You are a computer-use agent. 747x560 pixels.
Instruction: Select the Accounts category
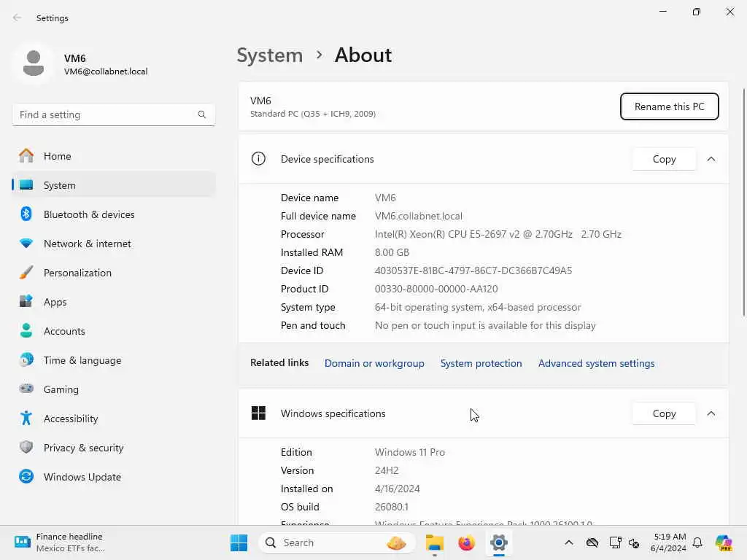point(113,331)
